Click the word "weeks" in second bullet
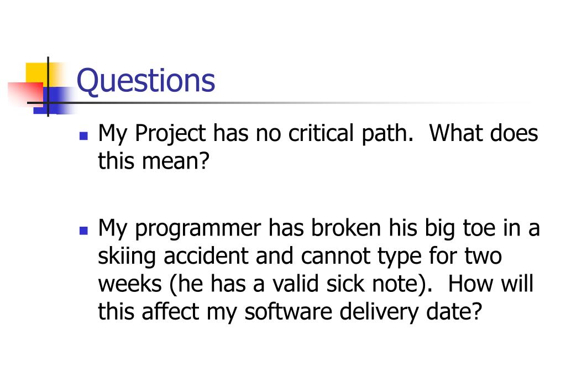The image size is (566, 392). 130,284
